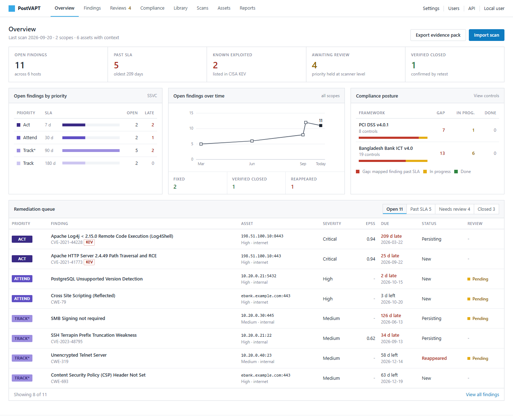This screenshot has width=513, height=420.
Task: Click the green Done legend swatch
Action: [x=456, y=172]
